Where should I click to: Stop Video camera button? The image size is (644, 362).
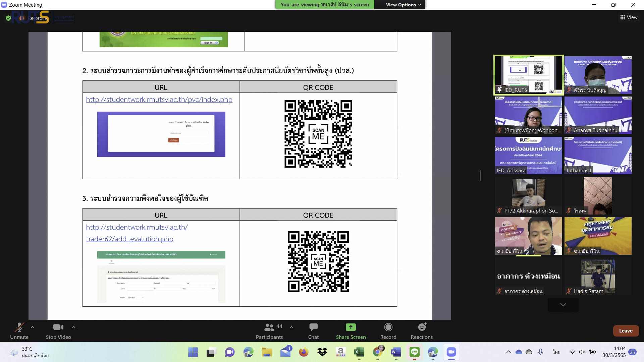click(x=58, y=331)
